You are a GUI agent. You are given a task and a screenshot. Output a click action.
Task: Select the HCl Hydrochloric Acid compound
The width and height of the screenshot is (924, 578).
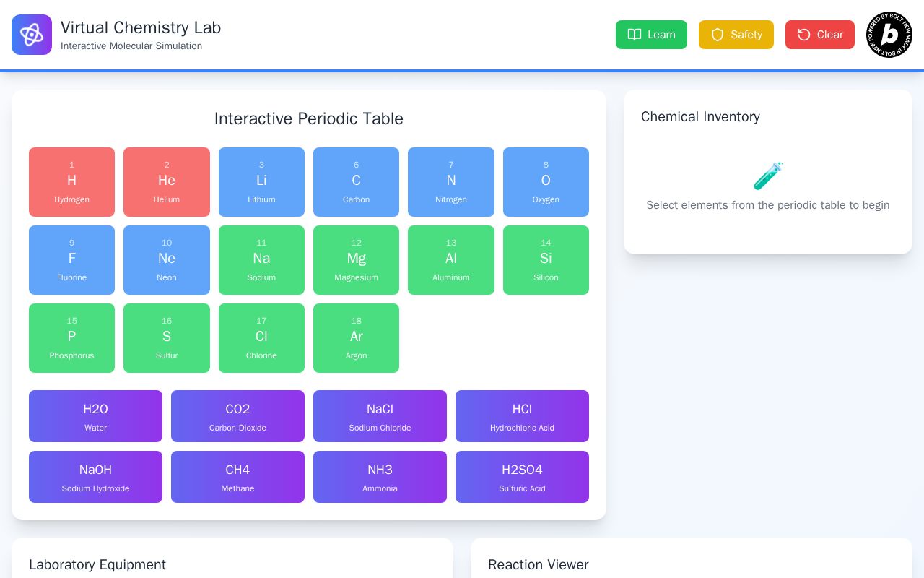[x=522, y=416]
